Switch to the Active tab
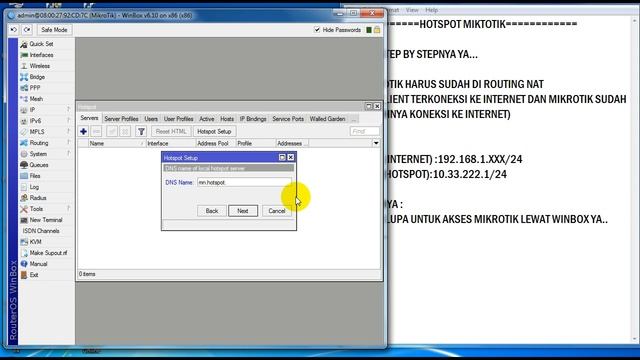This screenshot has height=360, width=640. pyautogui.click(x=207, y=119)
